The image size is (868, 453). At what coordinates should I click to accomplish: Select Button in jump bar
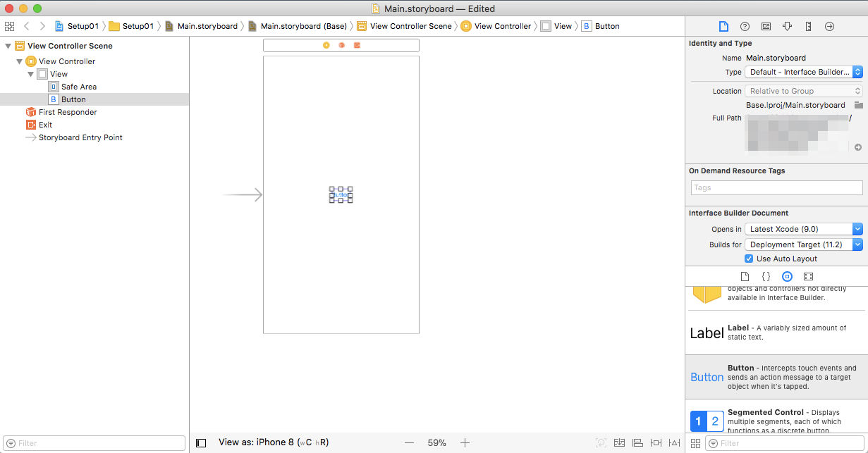click(601, 26)
